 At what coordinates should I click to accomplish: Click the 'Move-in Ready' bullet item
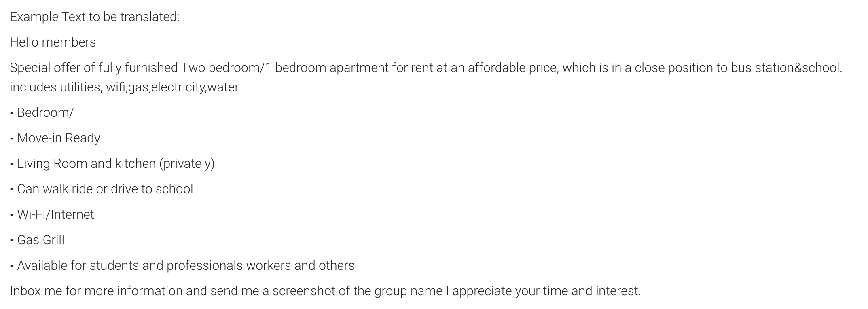[55, 138]
